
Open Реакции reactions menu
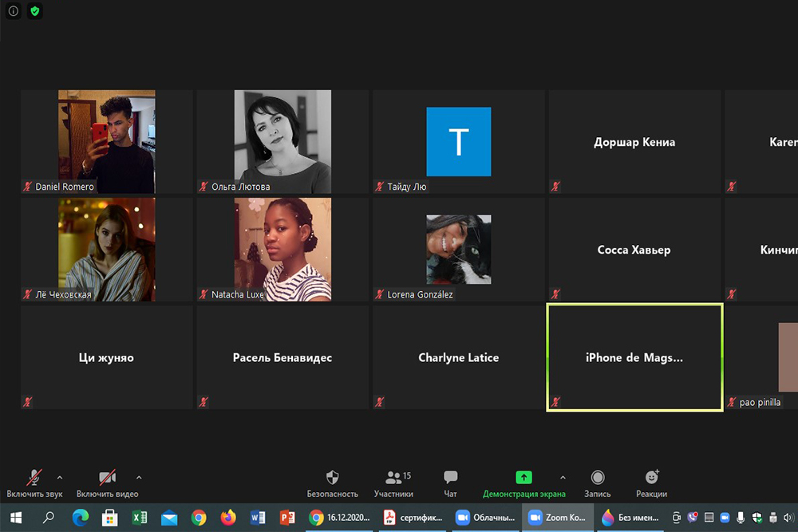651,483
